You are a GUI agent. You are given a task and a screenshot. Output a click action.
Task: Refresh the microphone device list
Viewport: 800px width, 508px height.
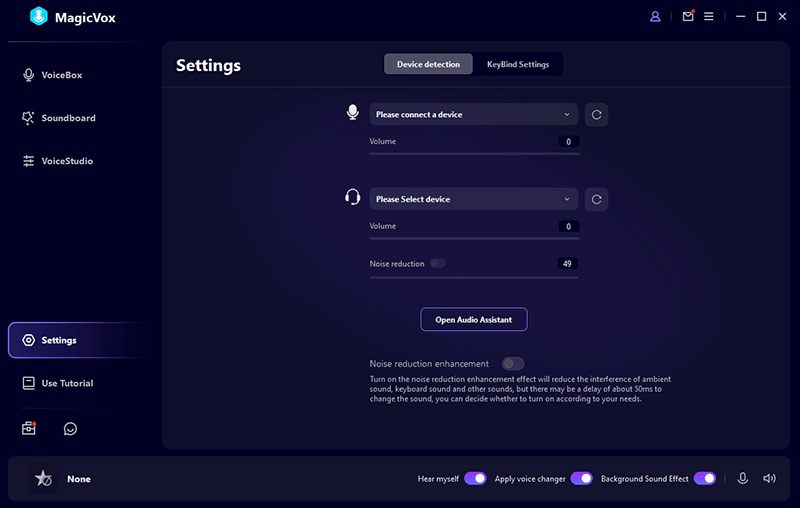point(596,114)
